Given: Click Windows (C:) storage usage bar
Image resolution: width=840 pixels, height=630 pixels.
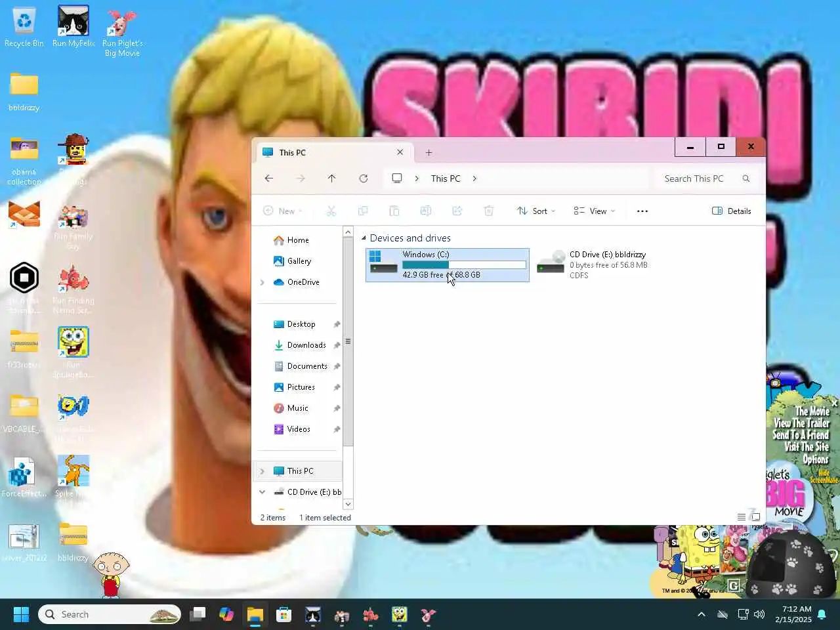Looking at the screenshot, I should (x=464, y=265).
